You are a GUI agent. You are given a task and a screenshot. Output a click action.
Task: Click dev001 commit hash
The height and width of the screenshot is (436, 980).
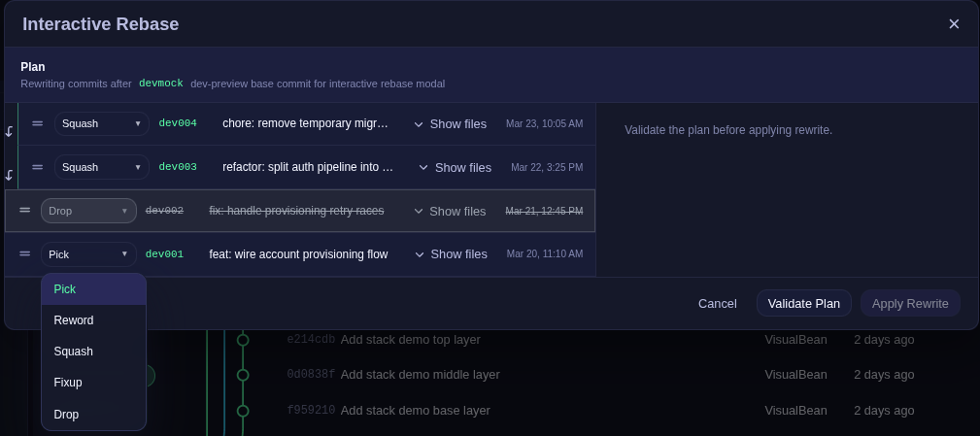(x=164, y=254)
